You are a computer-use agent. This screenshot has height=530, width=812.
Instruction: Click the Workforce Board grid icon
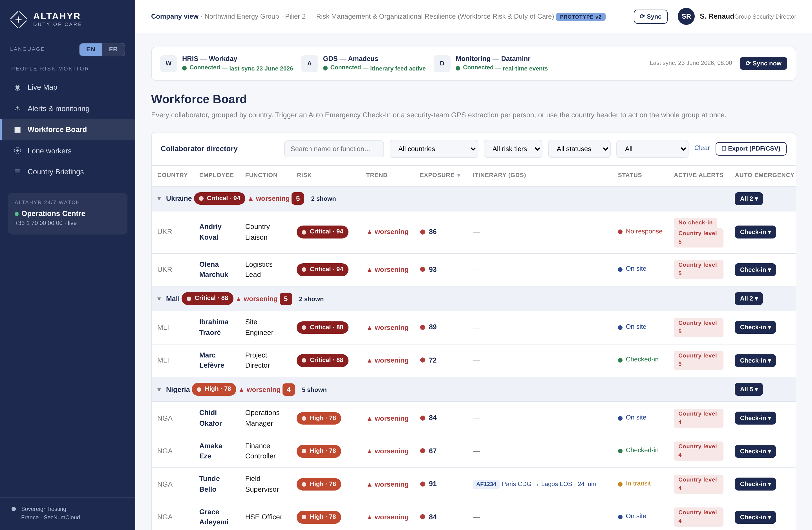[17, 130]
